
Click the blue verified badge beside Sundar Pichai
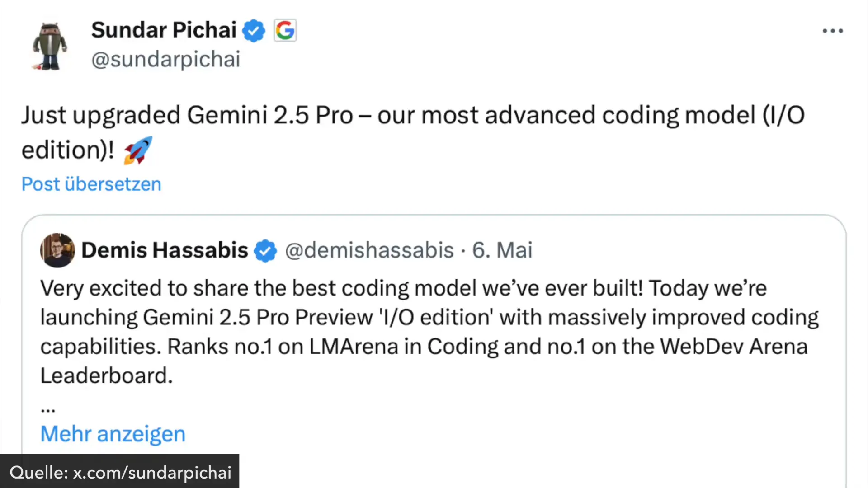pyautogui.click(x=254, y=30)
